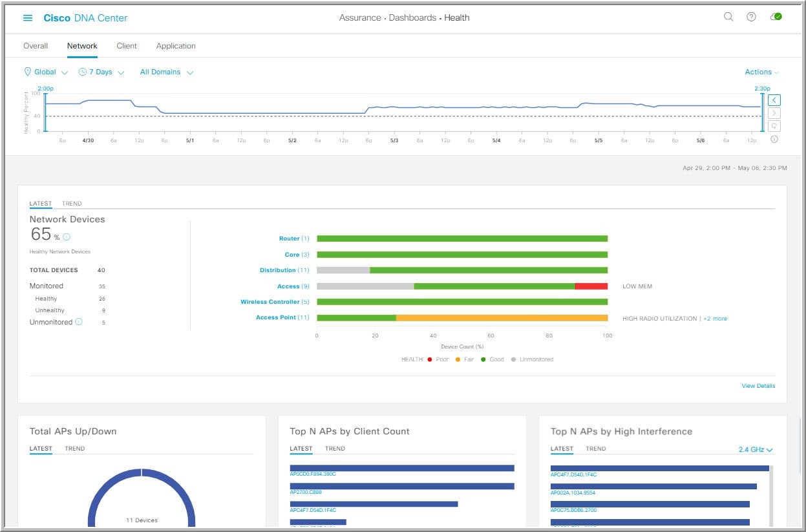The width and height of the screenshot is (806, 532).
Task: Select the 2.4 GHz band dropdown
Action: pos(756,450)
